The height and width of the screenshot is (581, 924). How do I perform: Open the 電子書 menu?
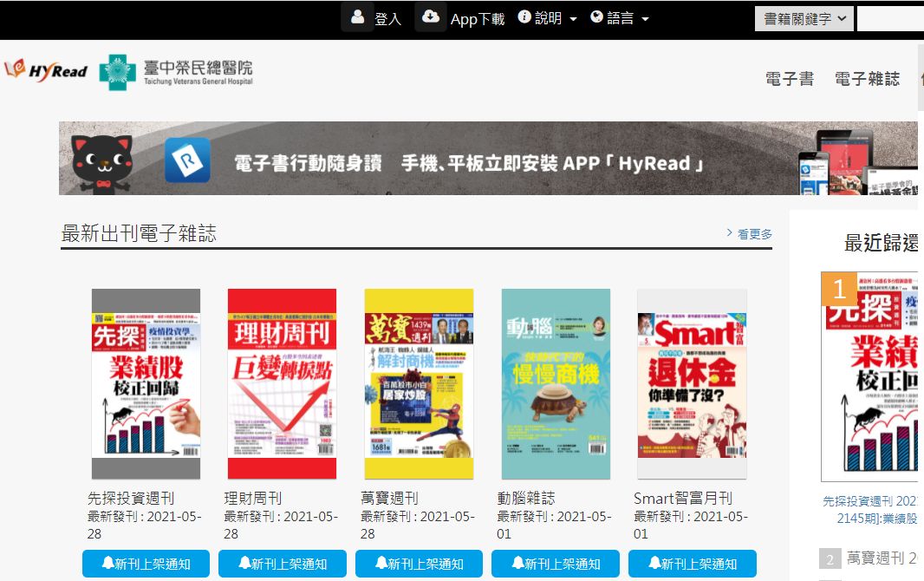click(790, 79)
